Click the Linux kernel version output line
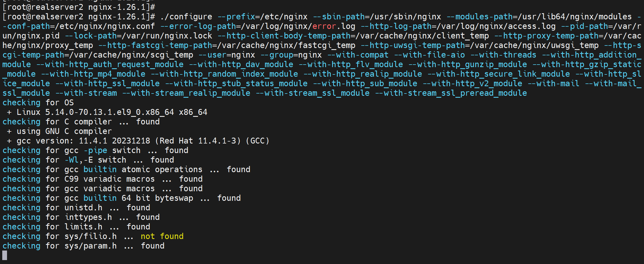Image resolution: width=644 pixels, height=264 pixels. pos(112,112)
